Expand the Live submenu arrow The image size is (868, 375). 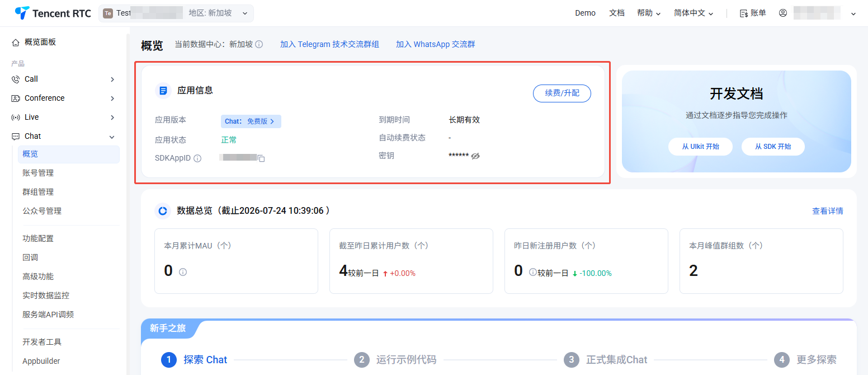tap(112, 118)
